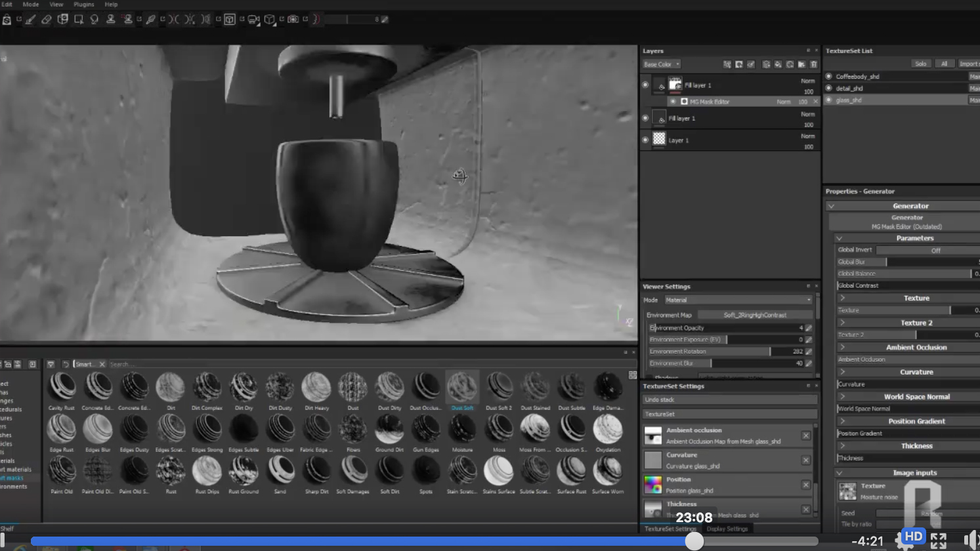Open the Base Color channel dropdown

point(661,64)
